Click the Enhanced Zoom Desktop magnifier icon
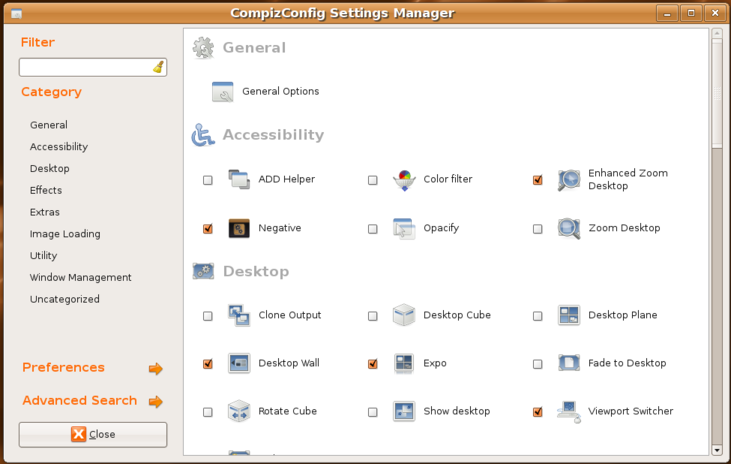This screenshot has width=731, height=464. tap(569, 180)
